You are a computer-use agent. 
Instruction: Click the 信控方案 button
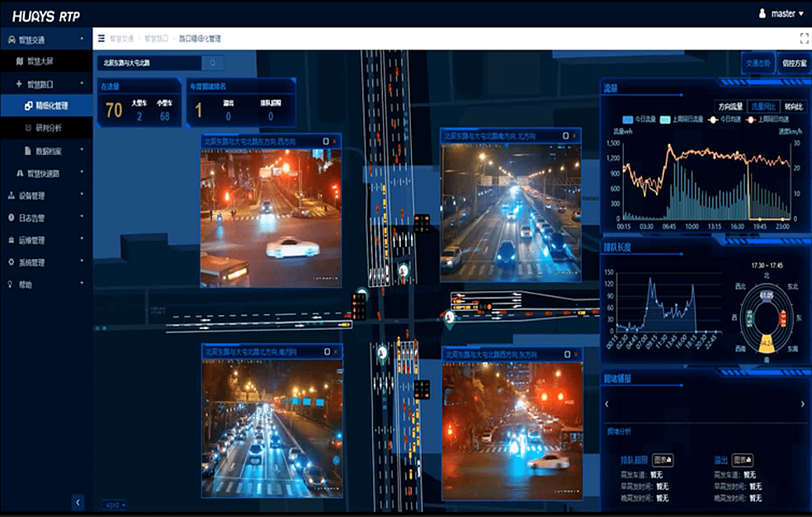pyautogui.click(x=792, y=63)
